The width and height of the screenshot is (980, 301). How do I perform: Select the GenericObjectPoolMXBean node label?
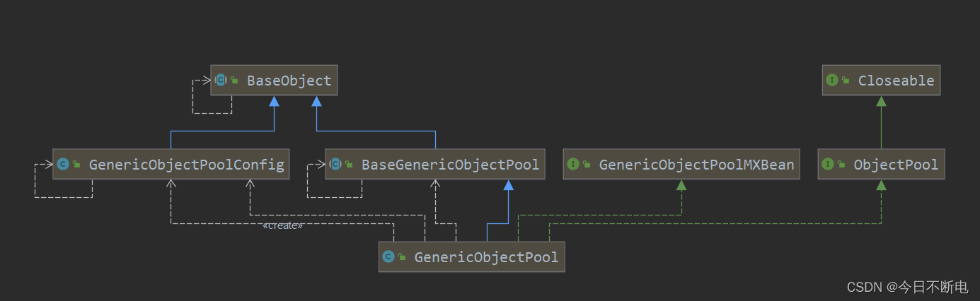(696, 165)
